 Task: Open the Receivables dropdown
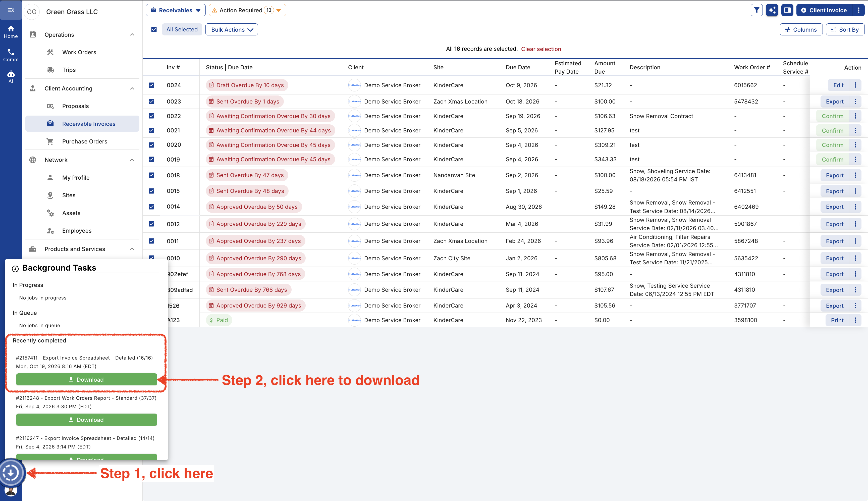[x=175, y=10]
